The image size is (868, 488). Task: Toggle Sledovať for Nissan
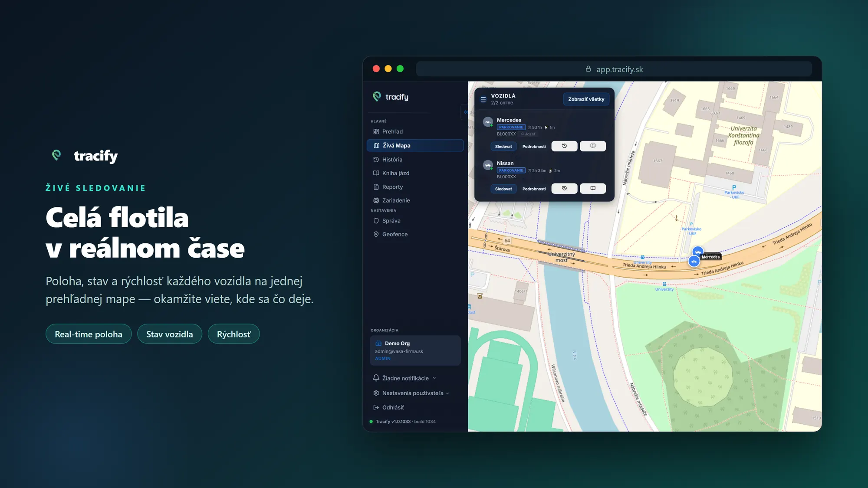click(503, 189)
